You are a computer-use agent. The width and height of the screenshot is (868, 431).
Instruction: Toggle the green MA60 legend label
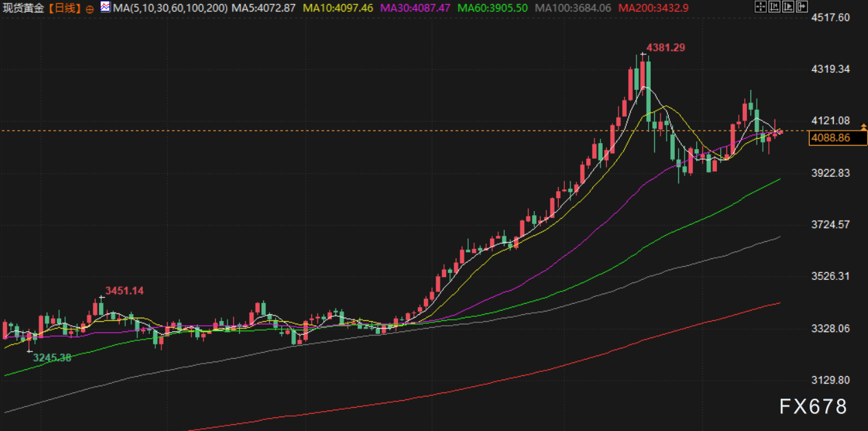click(x=492, y=8)
